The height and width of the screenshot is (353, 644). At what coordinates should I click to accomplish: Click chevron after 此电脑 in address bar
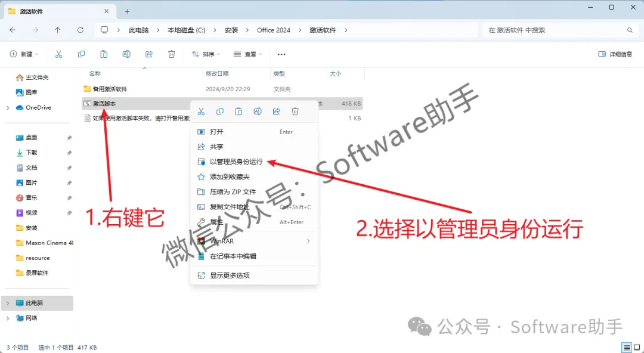tap(158, 30)
